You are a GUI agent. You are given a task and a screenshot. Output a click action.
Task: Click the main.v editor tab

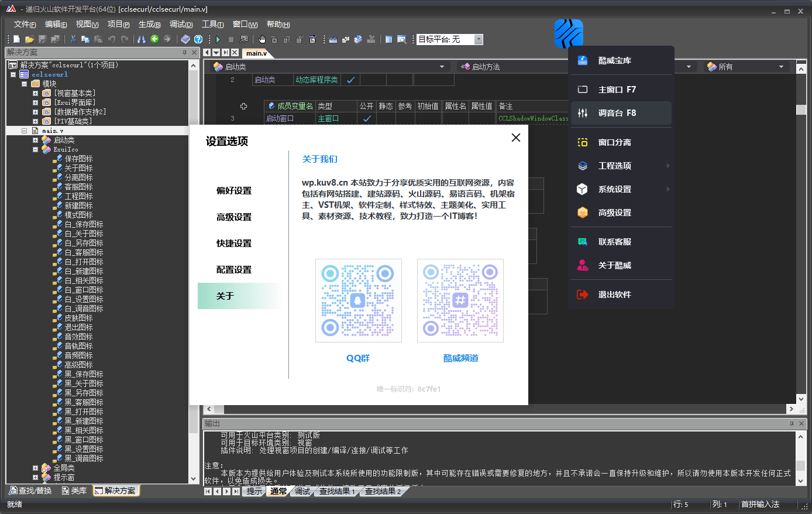pyautogui.click(x=256, y=53)
